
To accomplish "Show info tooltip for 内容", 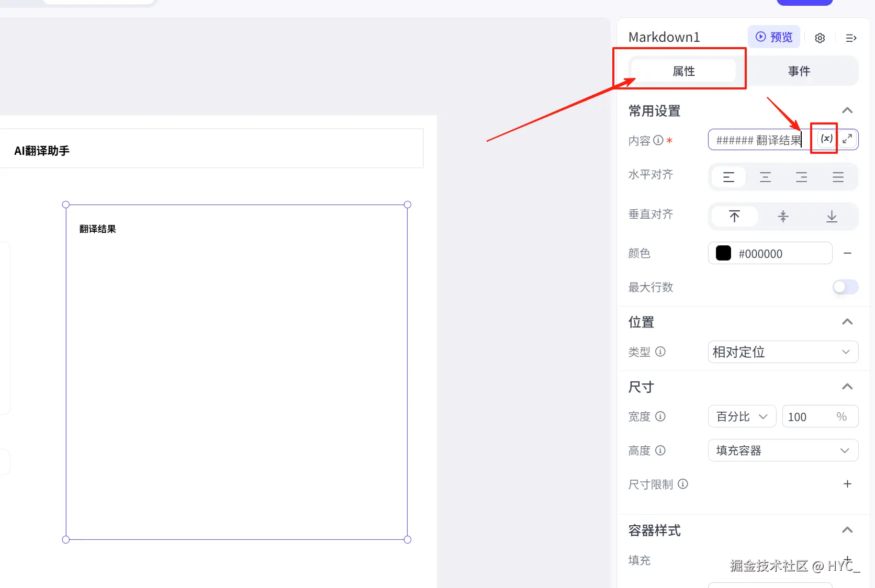I will coord(658,140).
